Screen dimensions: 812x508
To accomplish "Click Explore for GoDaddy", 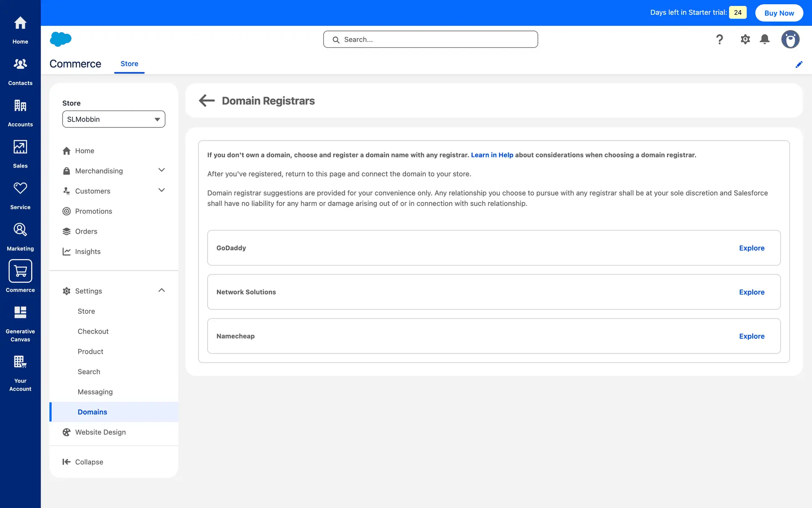I will click(751, 248).
